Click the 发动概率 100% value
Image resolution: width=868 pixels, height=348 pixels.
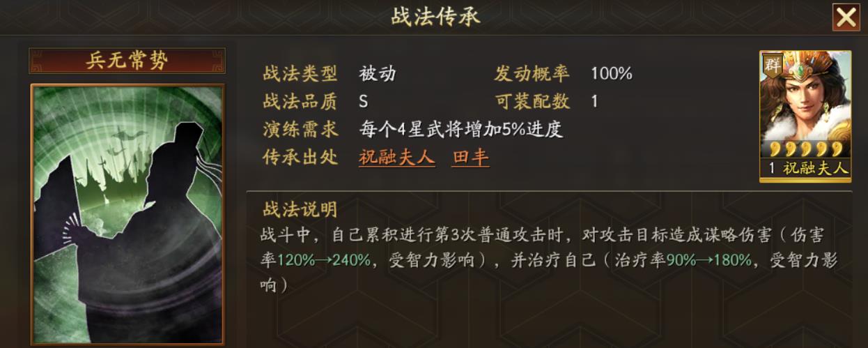[x=611, y=73]
